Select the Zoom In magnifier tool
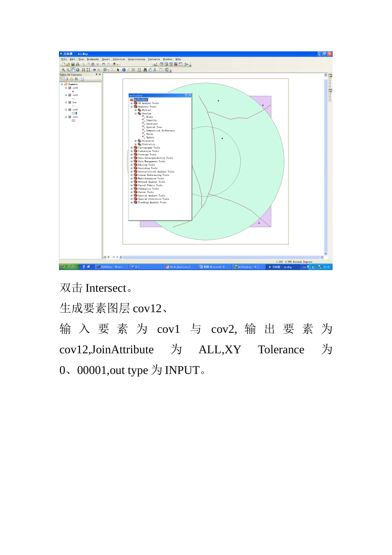Image resolution: width=392 pixels, height=555 pixels. (x=63, y=70)
